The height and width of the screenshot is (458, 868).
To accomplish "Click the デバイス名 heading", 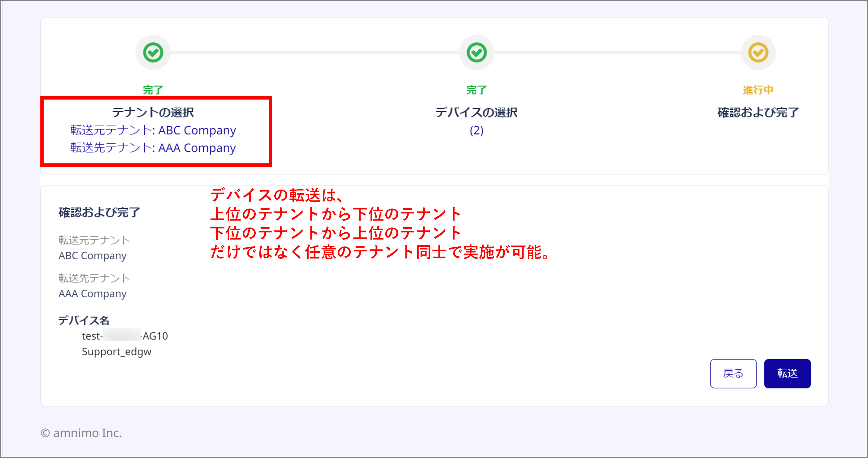I will [84, 320].
